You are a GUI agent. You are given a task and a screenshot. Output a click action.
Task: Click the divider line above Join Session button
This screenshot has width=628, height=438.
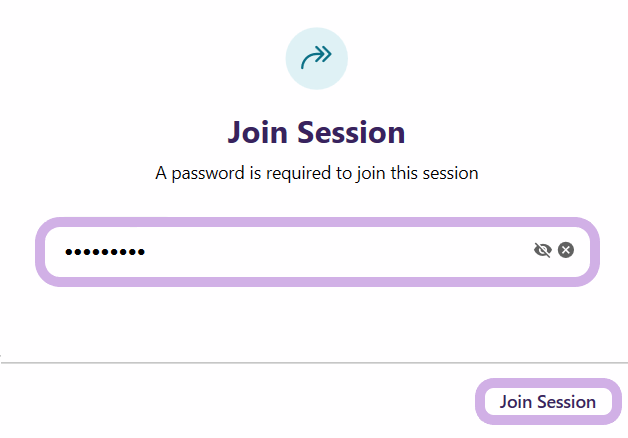click(x=314, y=362)
